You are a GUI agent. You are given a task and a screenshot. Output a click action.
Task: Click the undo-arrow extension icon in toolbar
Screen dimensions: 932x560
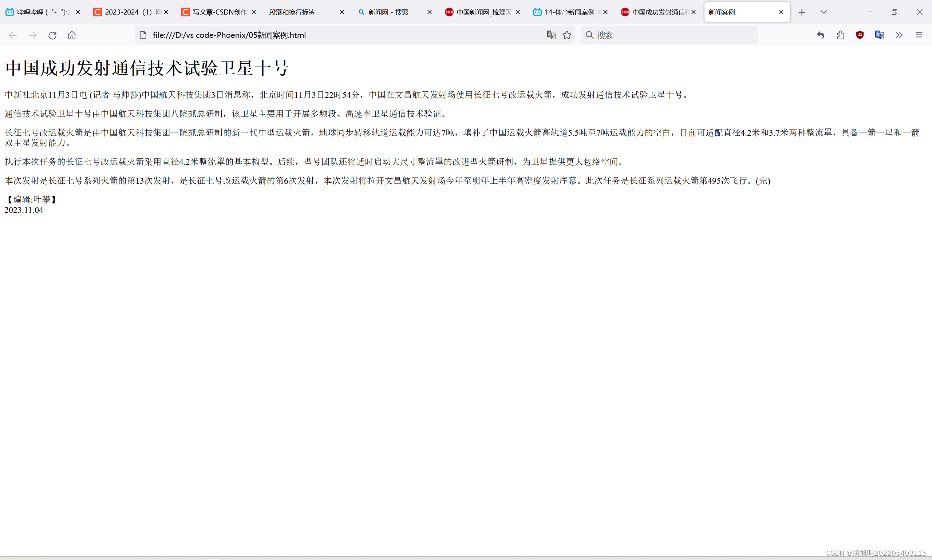click(821, 35)
